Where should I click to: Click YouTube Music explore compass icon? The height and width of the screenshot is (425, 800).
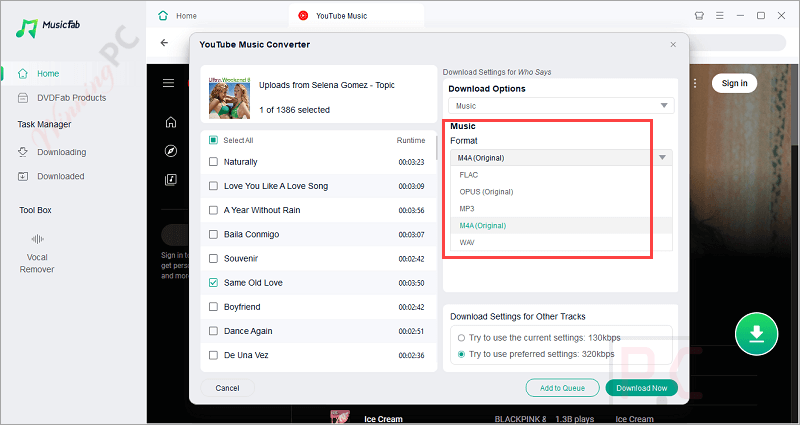click(171, 151)
